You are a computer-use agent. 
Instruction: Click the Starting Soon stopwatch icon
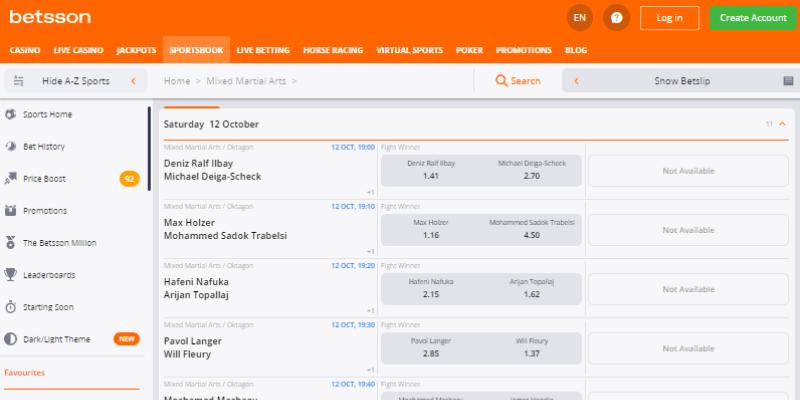[x=10, y=307]
